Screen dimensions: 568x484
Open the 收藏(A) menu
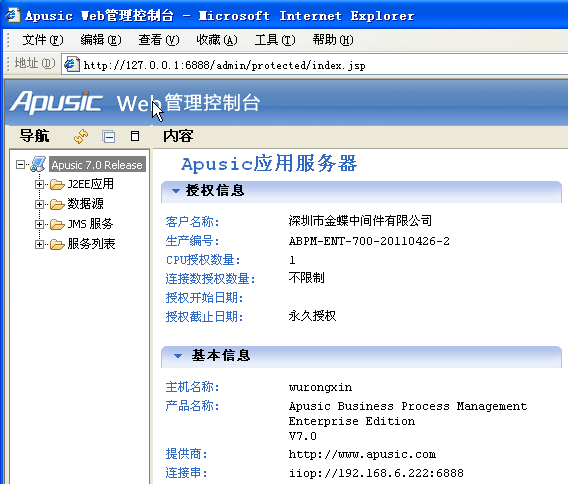[217, 39]
